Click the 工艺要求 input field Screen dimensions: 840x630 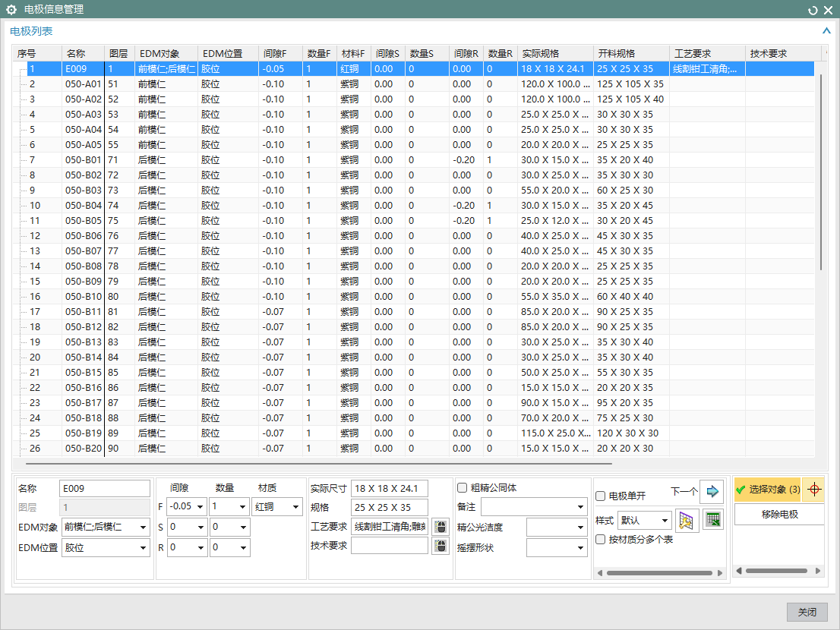point(390,527)
